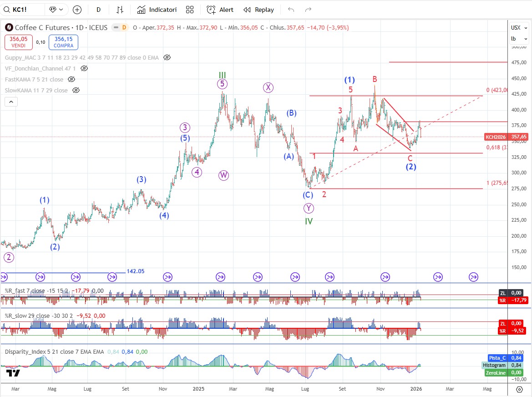Select the D timeframe interval
The width and height of the screenshot is (532, 397).
point(99,10)
